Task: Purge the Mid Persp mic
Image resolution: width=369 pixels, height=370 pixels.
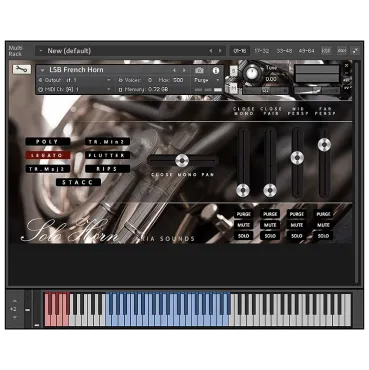Action: [297, 214]
